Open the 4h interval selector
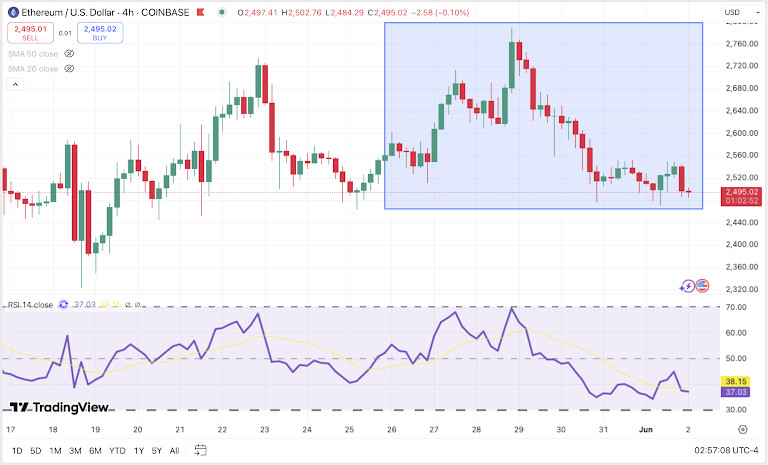 127,12
